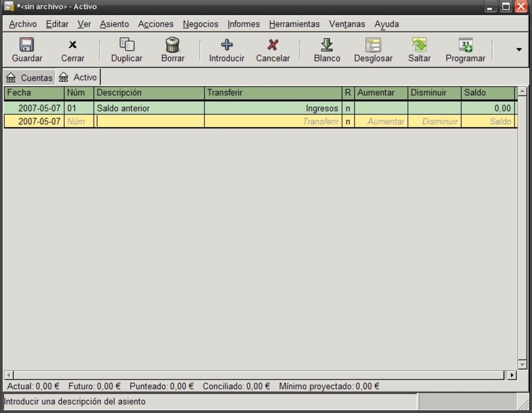Click the Núm column header
This screenshot has height=413, width=532.
point(79,92)
